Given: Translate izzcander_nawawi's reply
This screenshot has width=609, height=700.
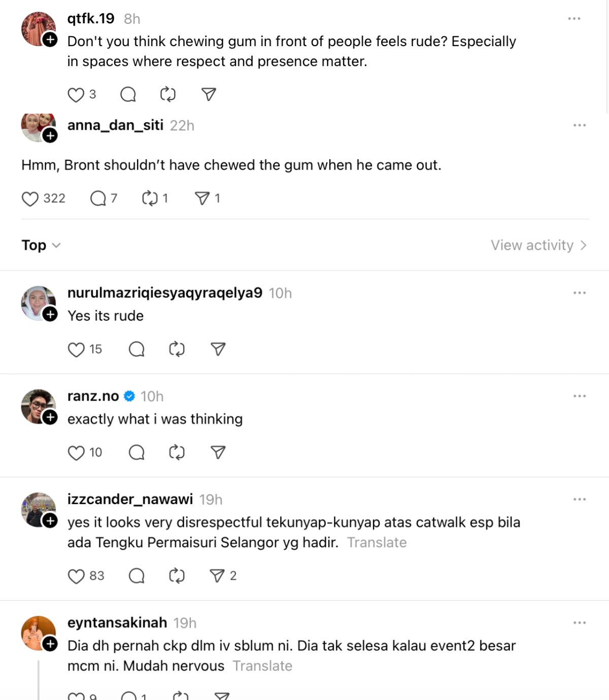Looking at the screenshot, I should [x=377, y=543].
